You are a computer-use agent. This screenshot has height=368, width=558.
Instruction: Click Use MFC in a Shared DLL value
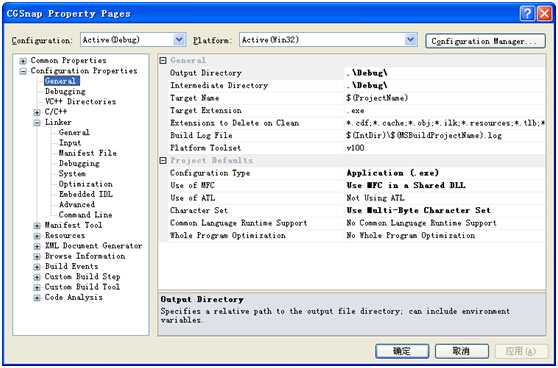[x=406, y=185]
